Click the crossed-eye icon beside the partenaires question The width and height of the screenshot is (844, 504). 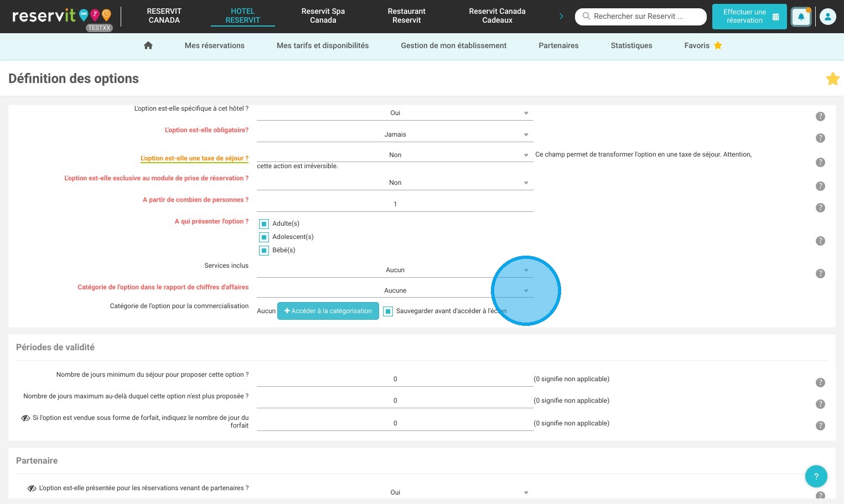32,489
